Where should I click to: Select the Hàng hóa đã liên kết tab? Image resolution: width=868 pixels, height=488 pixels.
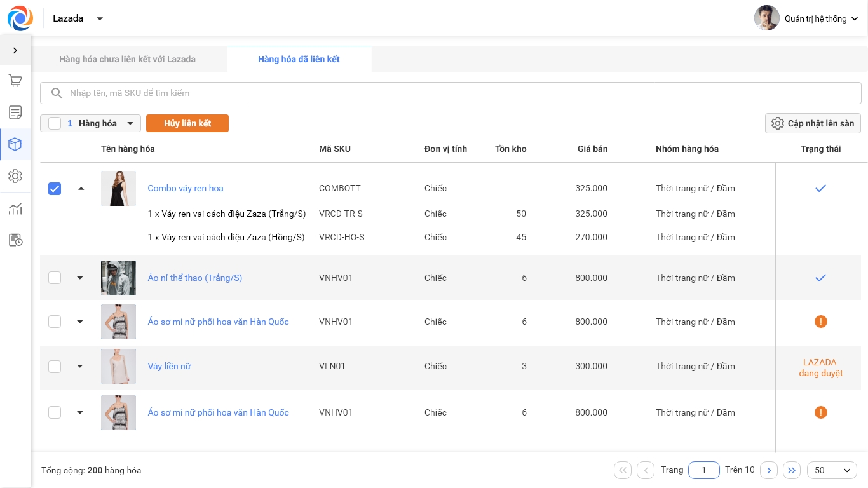point(299,59)
